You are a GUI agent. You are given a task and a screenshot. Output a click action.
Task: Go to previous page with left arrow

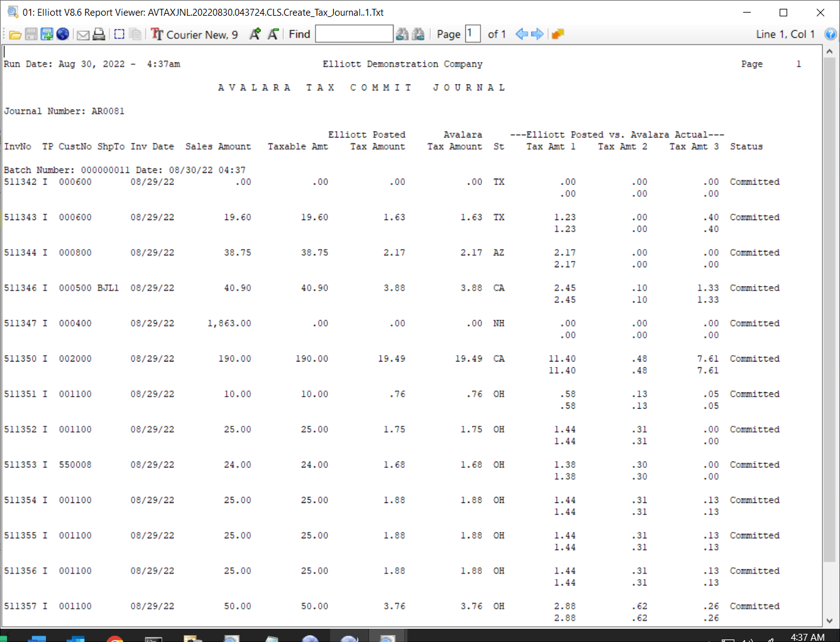point(521,35)
